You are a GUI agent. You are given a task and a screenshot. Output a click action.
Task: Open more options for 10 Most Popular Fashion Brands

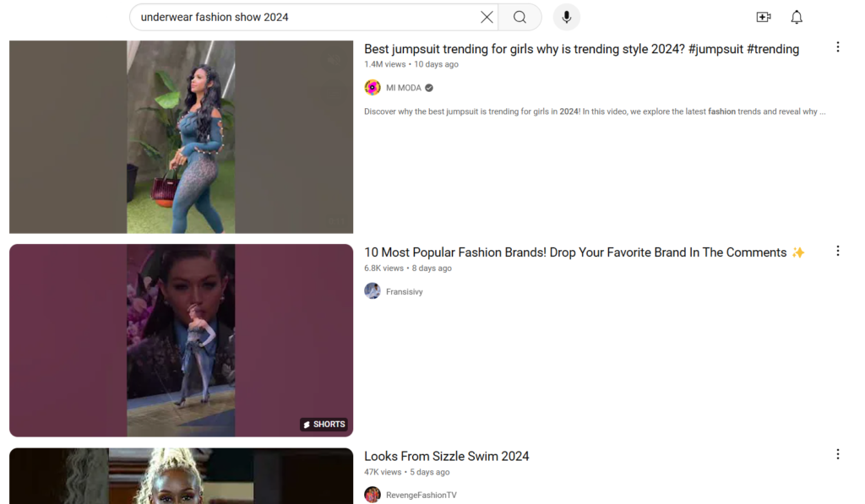(x=837, y=251)
